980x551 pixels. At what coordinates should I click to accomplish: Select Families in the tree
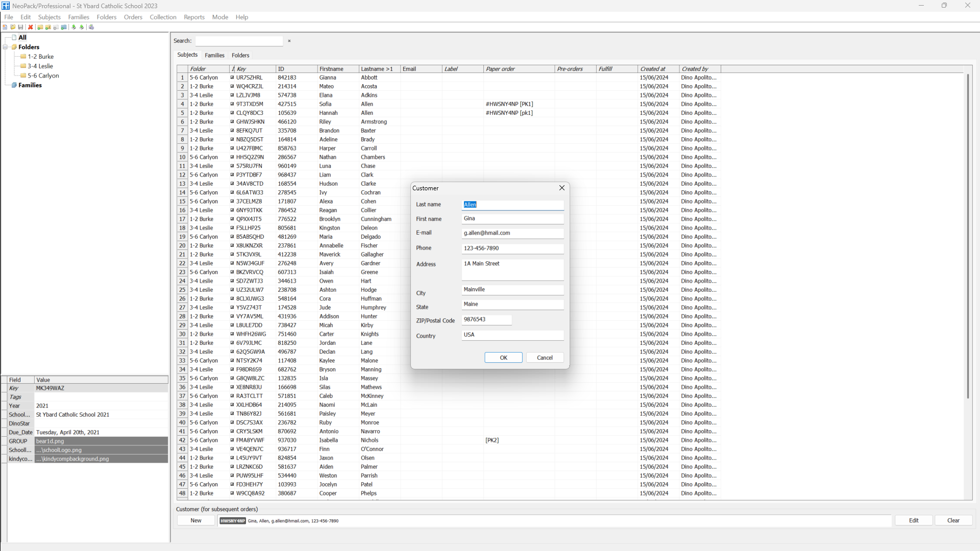coord(30,85)
